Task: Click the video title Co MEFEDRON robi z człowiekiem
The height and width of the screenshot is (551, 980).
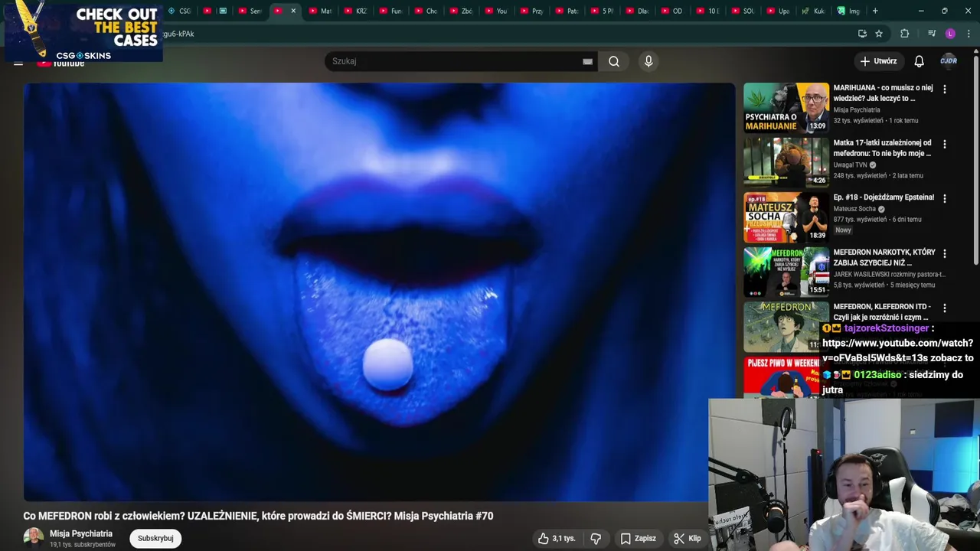Action: pos(258,516)
